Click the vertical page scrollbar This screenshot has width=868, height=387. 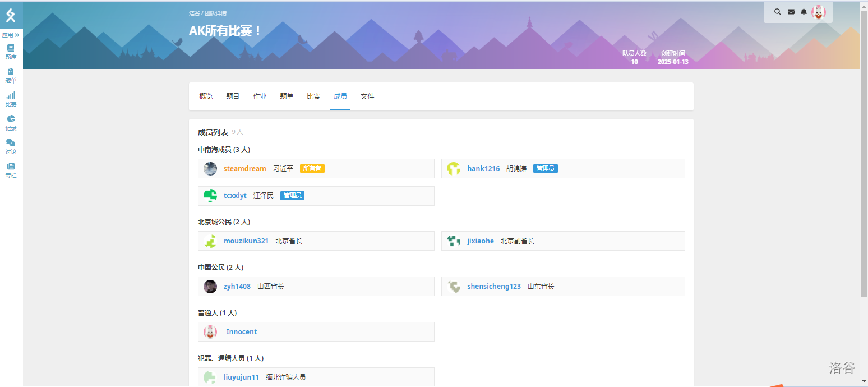pos(864,151)
